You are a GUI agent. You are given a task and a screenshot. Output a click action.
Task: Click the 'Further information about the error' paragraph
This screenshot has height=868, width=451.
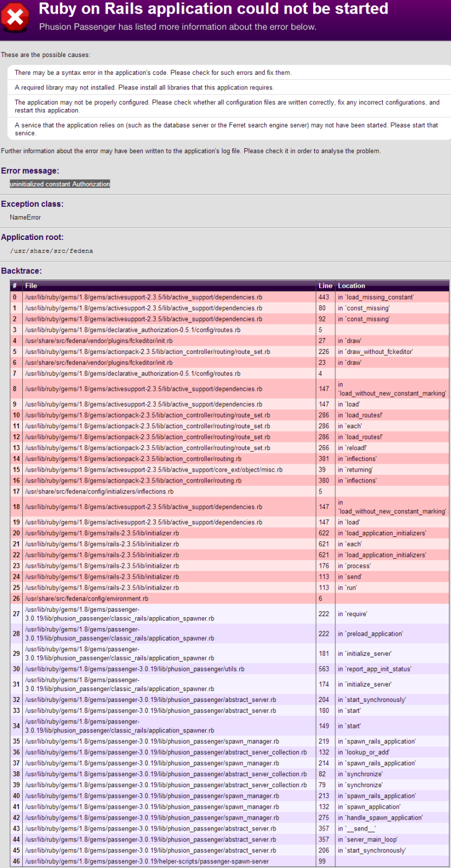(191, 151)
